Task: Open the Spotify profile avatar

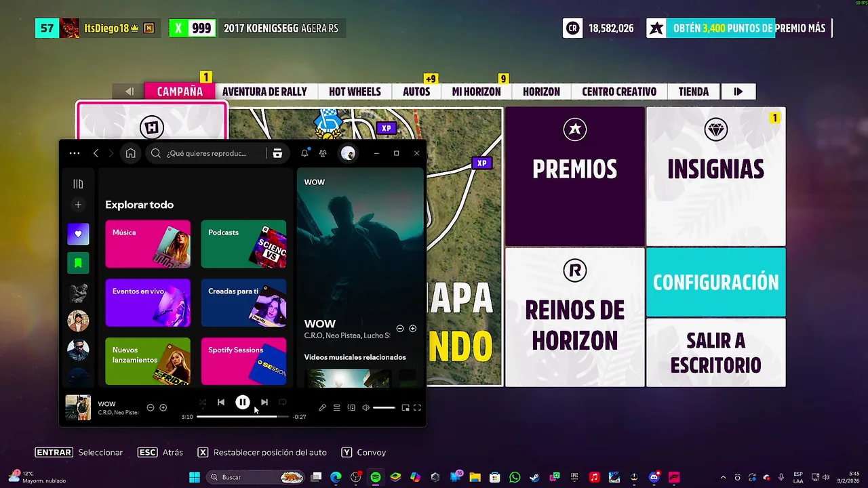Action: 348,153
